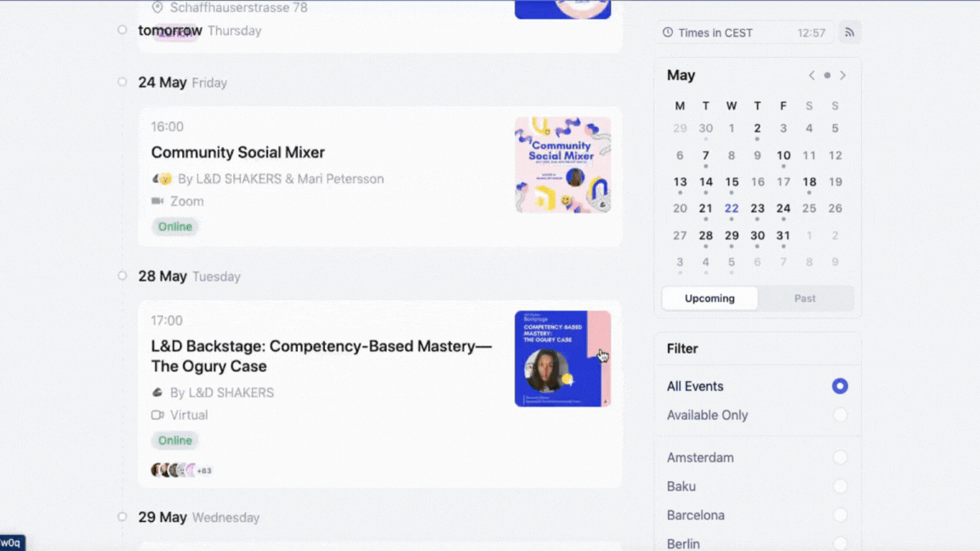Click the 28 May Tuesday date heading

pyautogui.click(x=190, y=276)
